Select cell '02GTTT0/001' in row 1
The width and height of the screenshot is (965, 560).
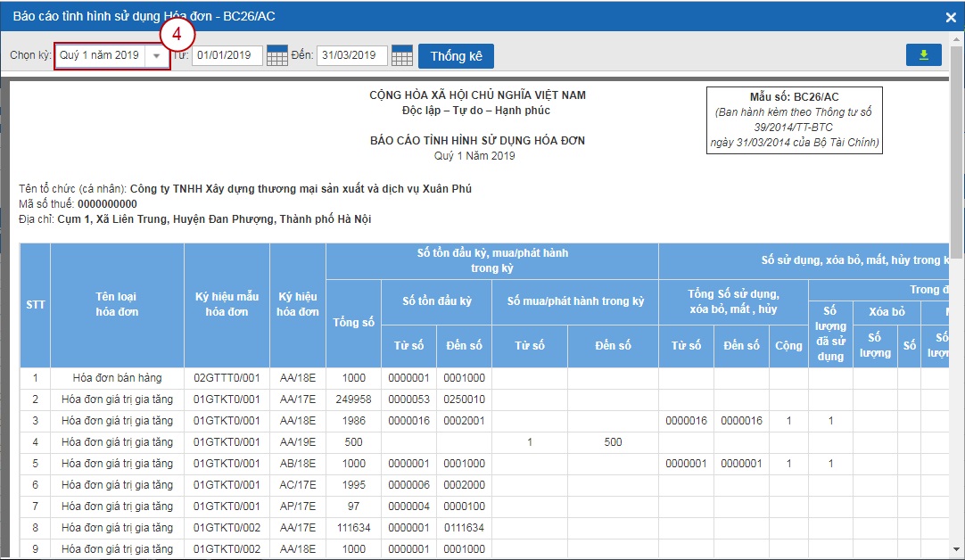click(227, 378)
